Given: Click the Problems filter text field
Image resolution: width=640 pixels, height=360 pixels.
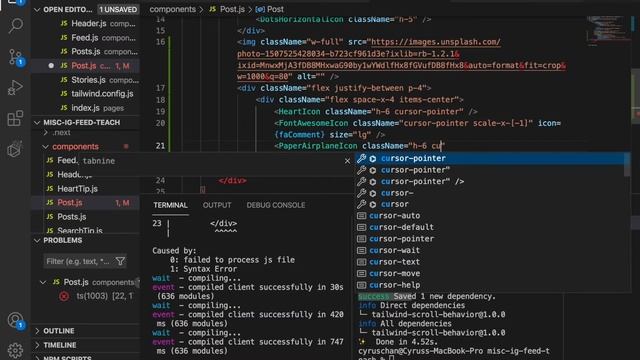Looking at the screenshot, I should (85, 261).
